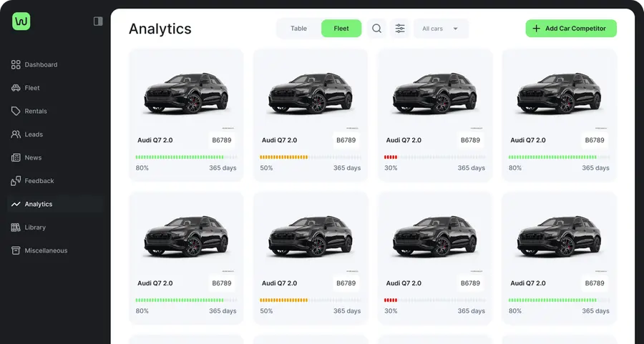Click the Leads people icon
644x344 pixels.
(16, 134)
